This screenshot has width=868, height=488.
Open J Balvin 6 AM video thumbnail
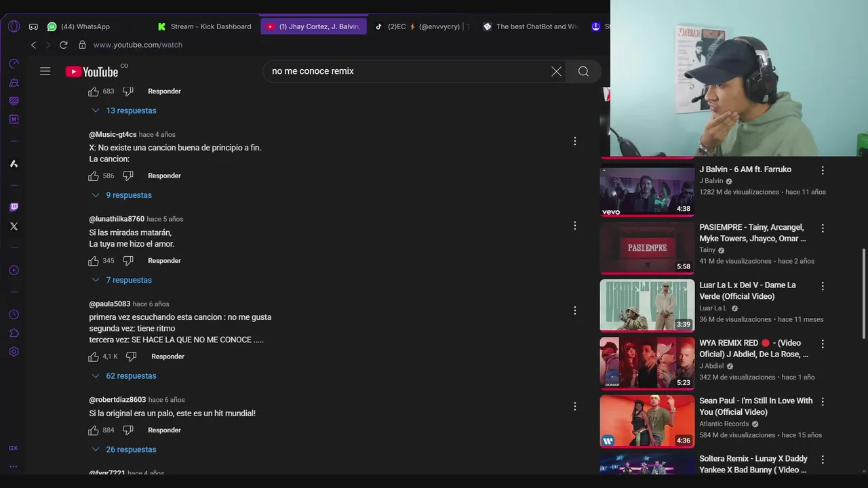coord(647,190)
